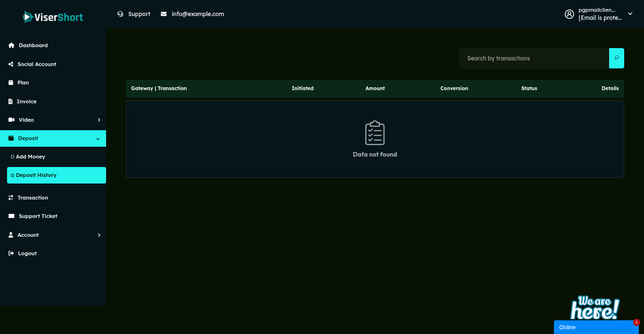Click the Social Account share icon

pyautogui.click(x=11, y=64)
